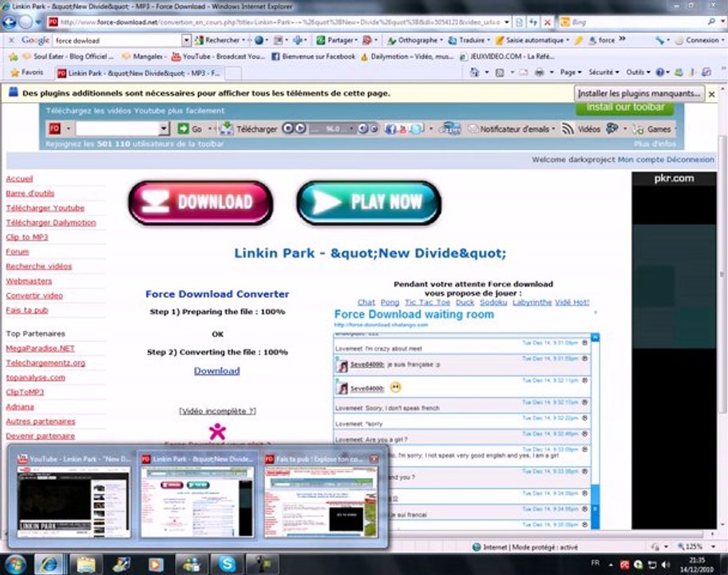728x575 pixels.
Task: Click the Games toolbar item
Action: tap(652, 129)
